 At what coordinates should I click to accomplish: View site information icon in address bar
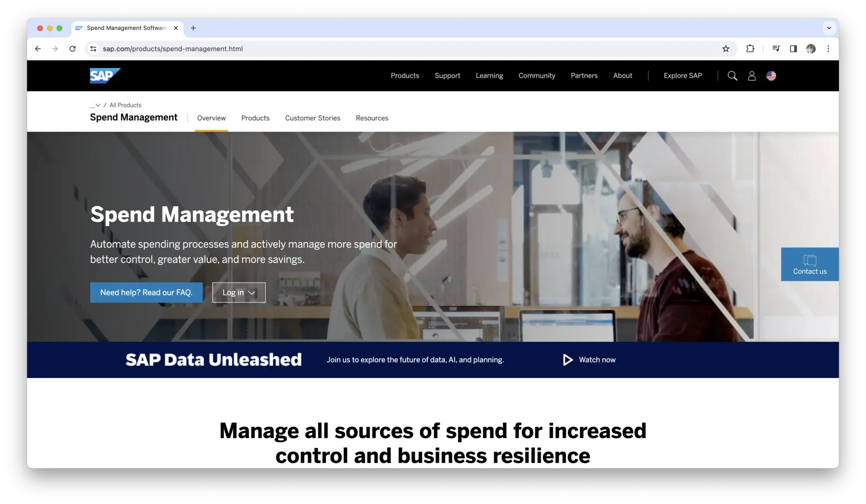pyautogui.click(x=93, y=49)
